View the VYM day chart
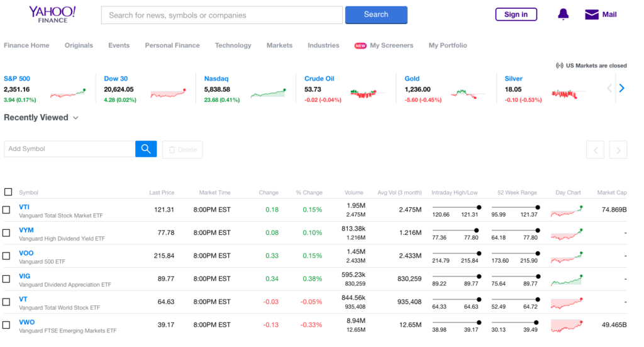The image size is (644, 347). (x=567, y=234)
